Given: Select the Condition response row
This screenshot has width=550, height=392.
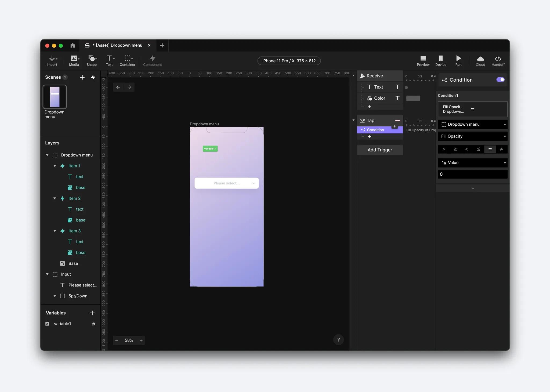Looking at the screenshot, I should [x=380, y=130].
